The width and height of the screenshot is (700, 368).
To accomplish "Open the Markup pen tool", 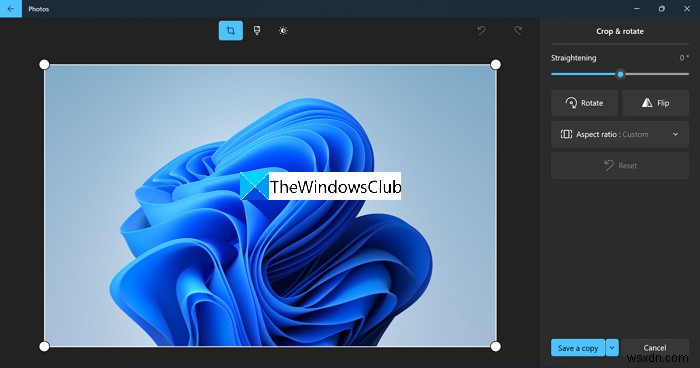I will [257, 30].
